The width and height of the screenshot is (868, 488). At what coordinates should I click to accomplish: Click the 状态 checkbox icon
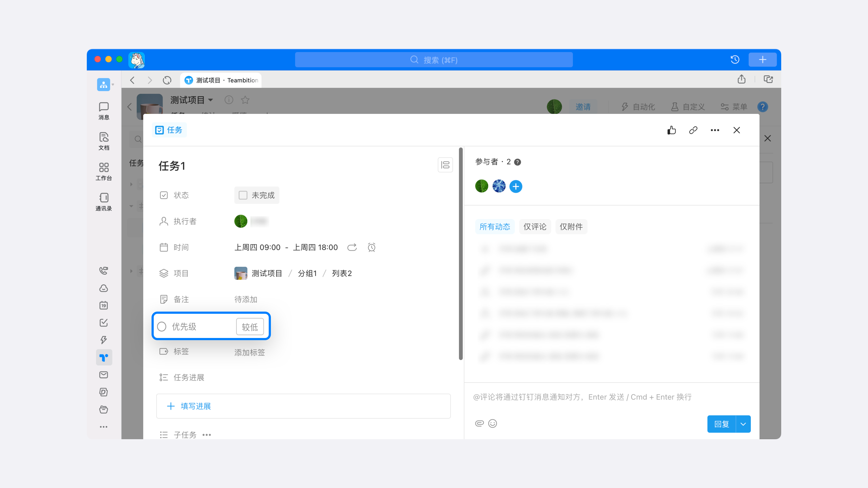click(164, 195)
